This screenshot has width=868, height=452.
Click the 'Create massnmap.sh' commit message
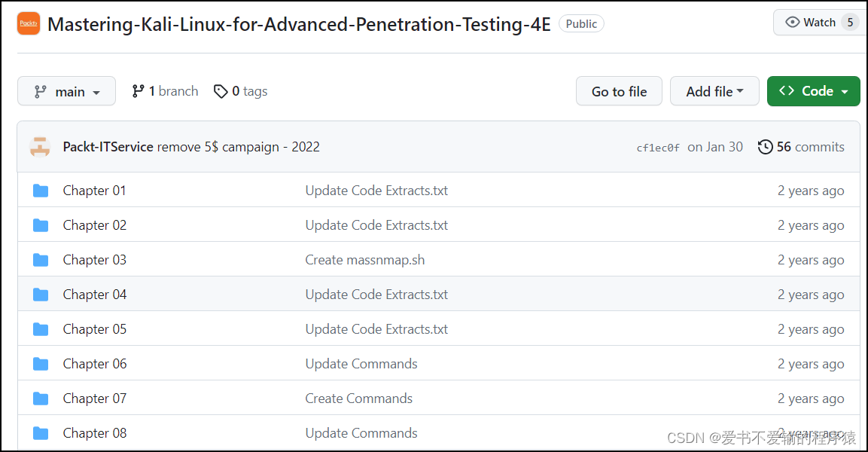(364, 260)
